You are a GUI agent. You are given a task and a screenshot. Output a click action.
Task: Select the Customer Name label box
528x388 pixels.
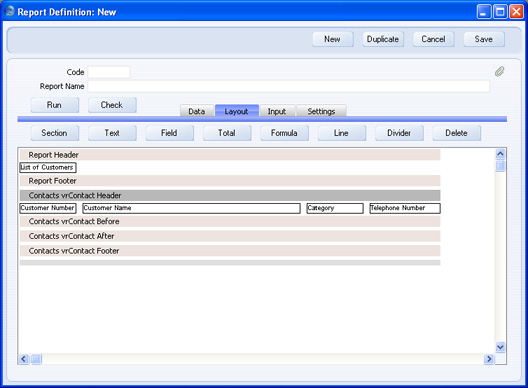coord(191,208)
